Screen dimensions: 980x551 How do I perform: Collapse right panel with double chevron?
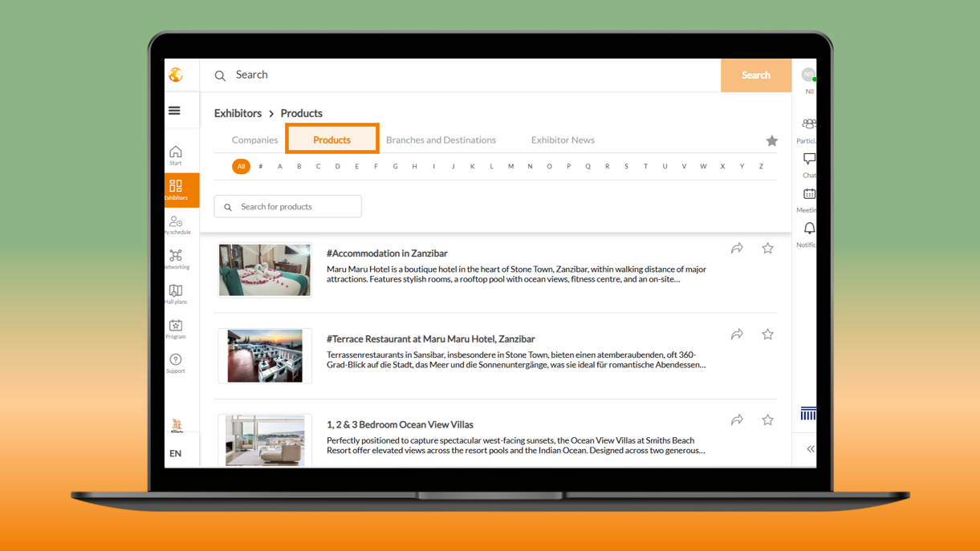pyautogui.click(x=811, y=449)
